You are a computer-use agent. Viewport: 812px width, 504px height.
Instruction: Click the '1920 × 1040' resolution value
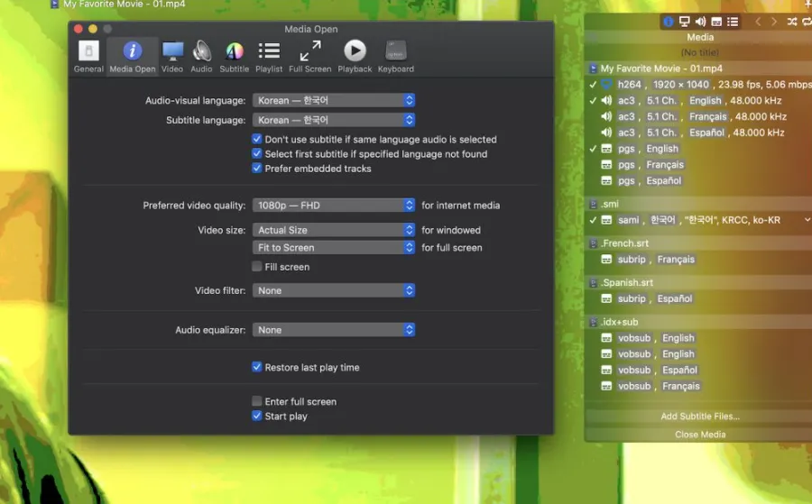coord(680,85)
